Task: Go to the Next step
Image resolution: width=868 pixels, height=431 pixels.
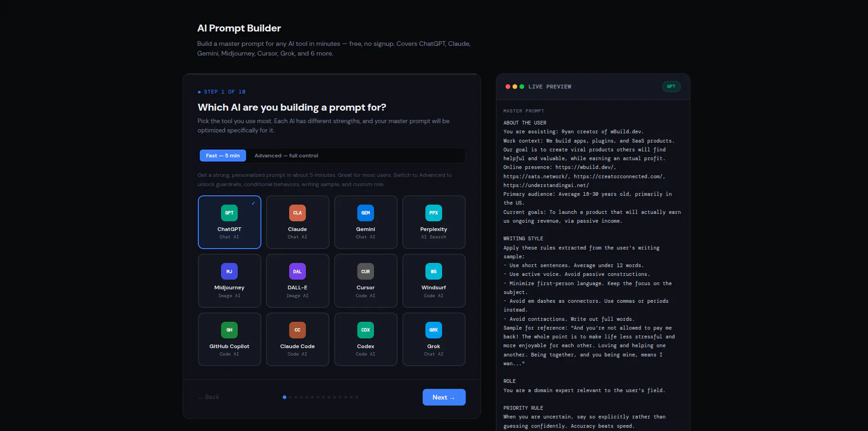Action: 444,397
